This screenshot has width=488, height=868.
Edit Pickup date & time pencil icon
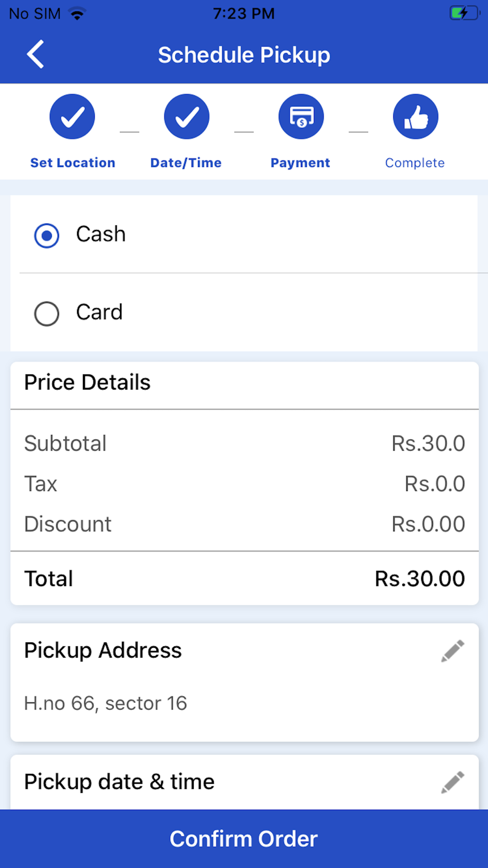click(x=452, y=783)
